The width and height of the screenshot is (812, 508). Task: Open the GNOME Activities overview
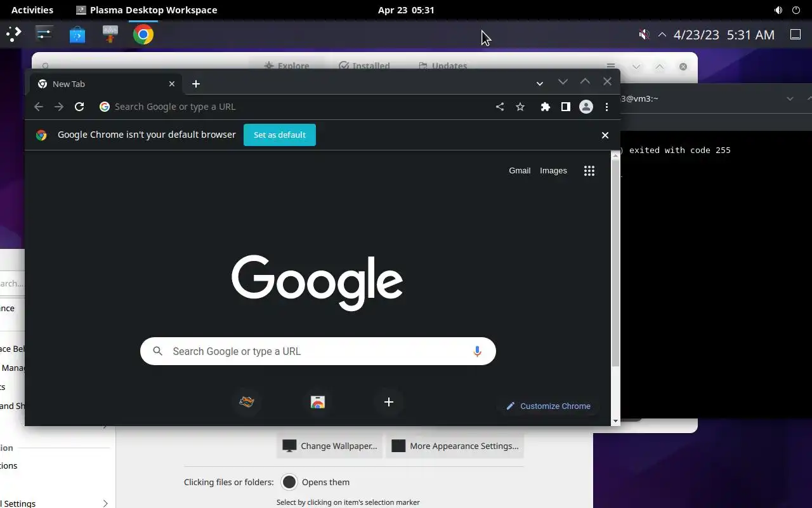32,10
